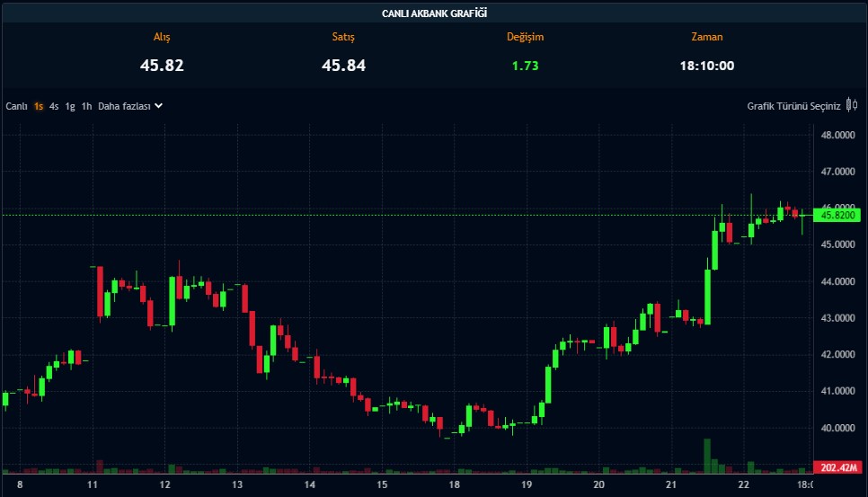Open the candlestick chart type icon

pos(852,105)
